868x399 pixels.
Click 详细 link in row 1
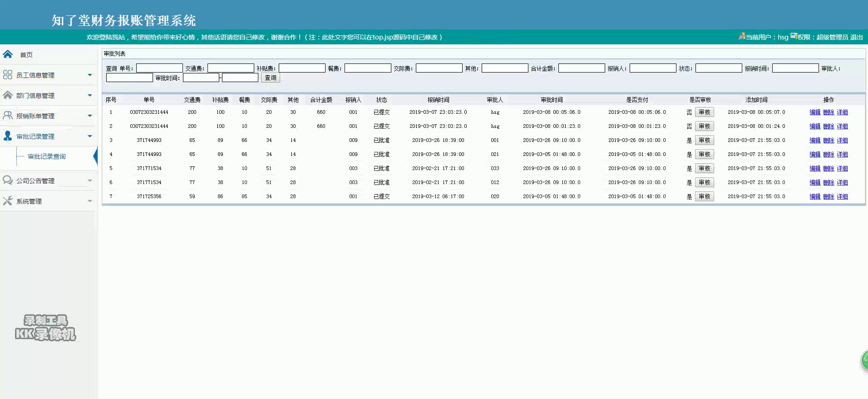click(842, 112)
